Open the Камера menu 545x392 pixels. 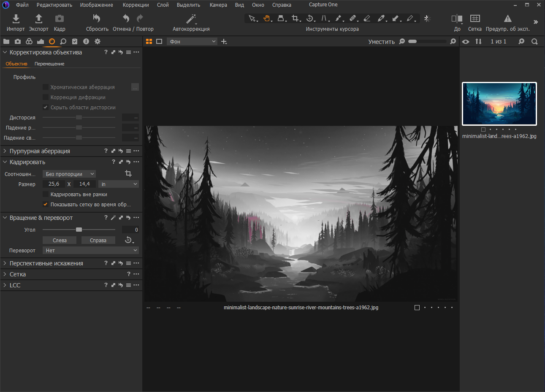click(218, 5)
